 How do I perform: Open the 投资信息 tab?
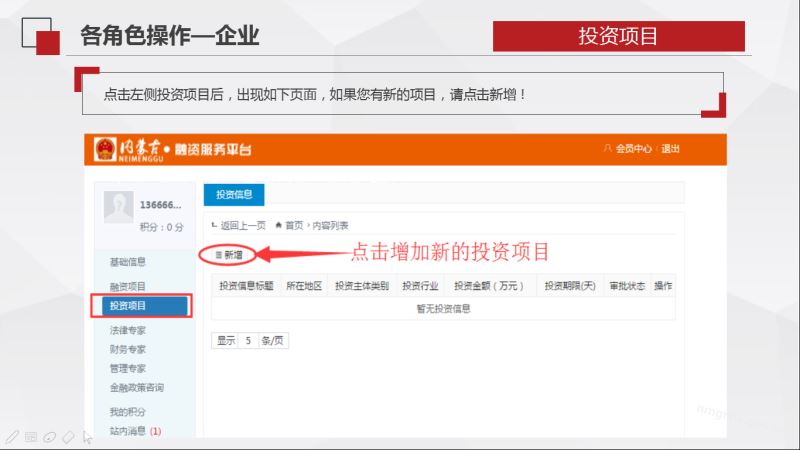click(235, 195)
